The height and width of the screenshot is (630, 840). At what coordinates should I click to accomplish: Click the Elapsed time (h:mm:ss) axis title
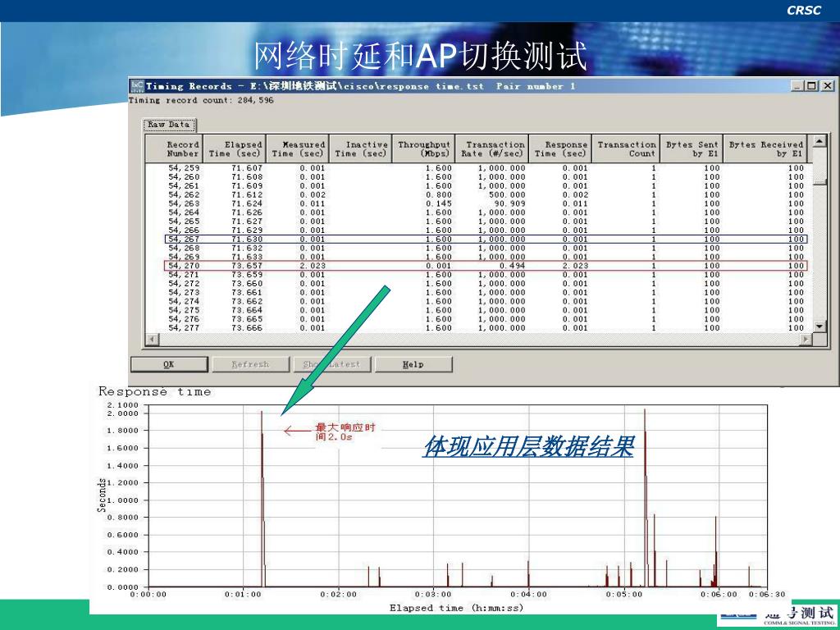coord(456,608)
